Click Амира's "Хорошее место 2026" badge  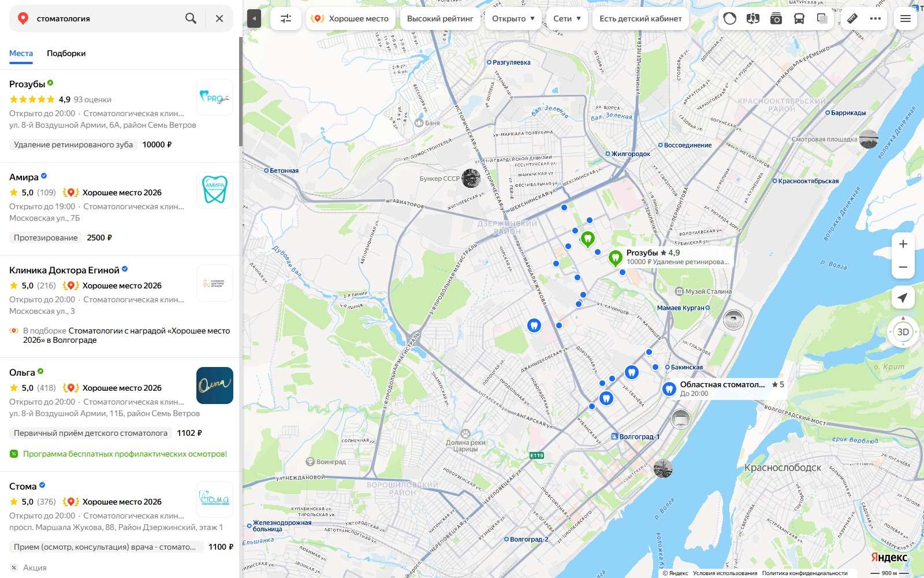[112, 192]
